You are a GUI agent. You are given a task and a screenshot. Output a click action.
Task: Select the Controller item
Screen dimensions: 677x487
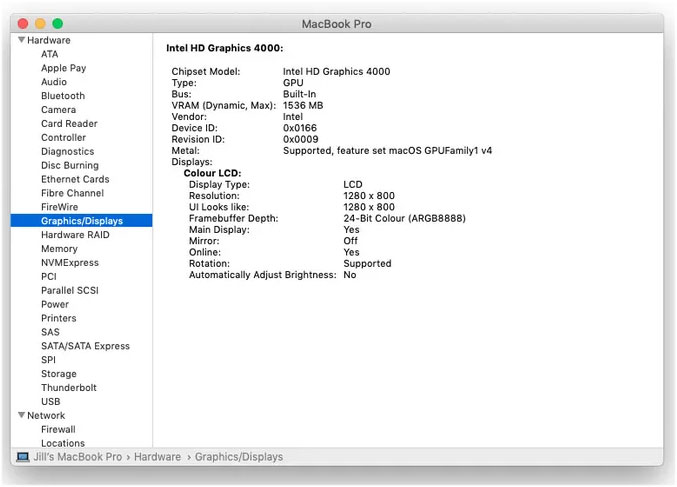(63, 137)
